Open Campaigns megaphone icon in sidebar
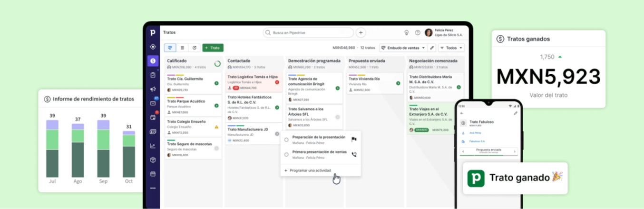The image size is (644, 209). pos(153,89)
